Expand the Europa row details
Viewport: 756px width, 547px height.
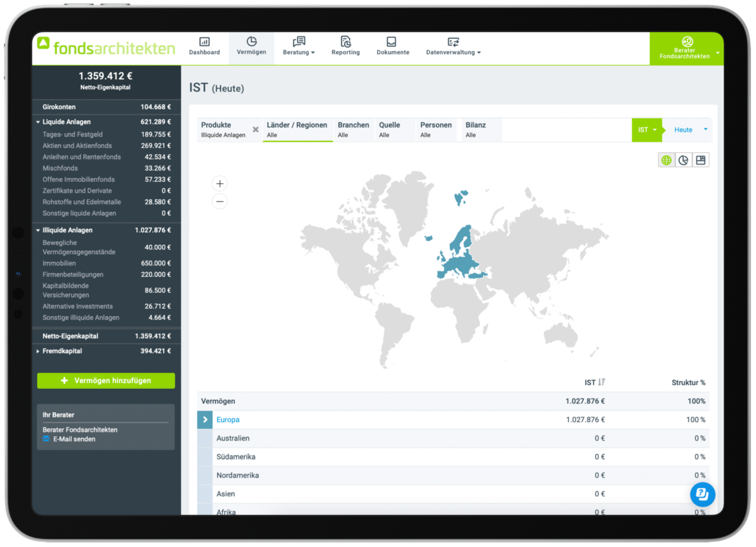(204, 419)
